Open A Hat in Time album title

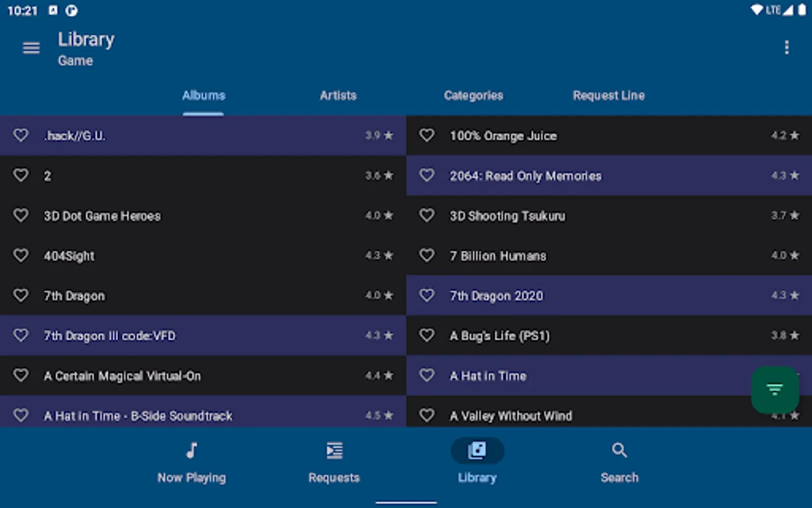coord(488,376)
